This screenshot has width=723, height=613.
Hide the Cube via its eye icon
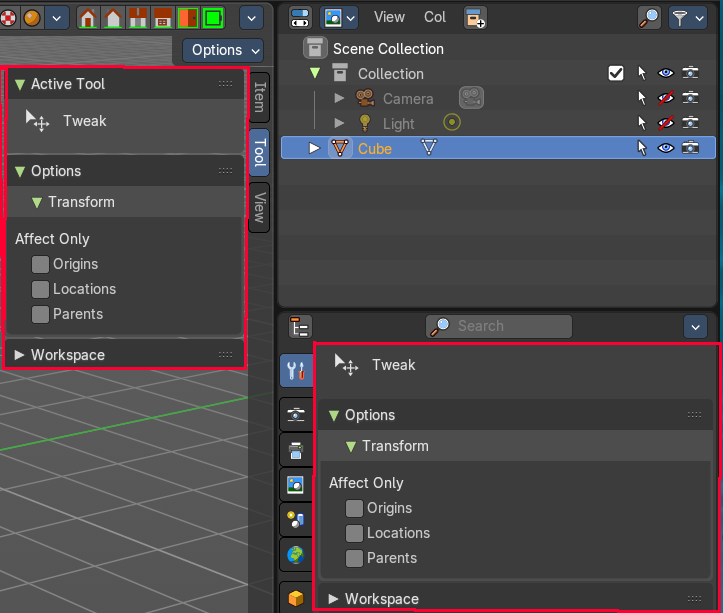coord(665,148)
